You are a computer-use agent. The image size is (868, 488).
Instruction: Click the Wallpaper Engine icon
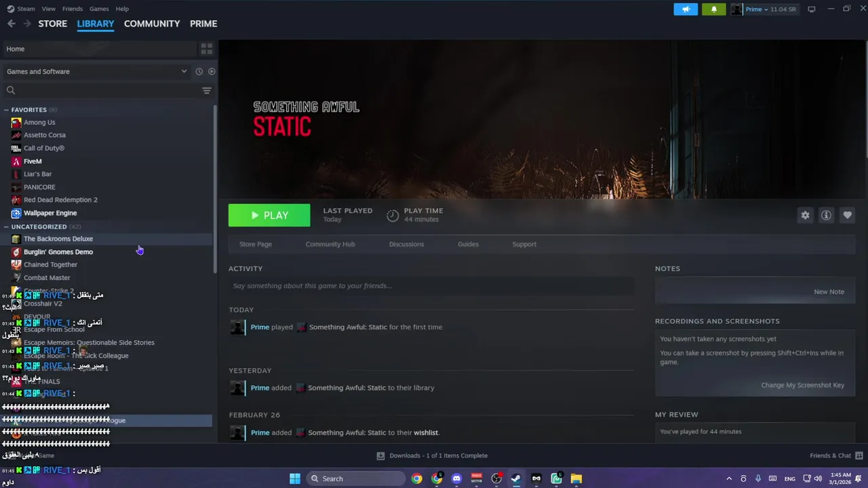tap(16, 213)
